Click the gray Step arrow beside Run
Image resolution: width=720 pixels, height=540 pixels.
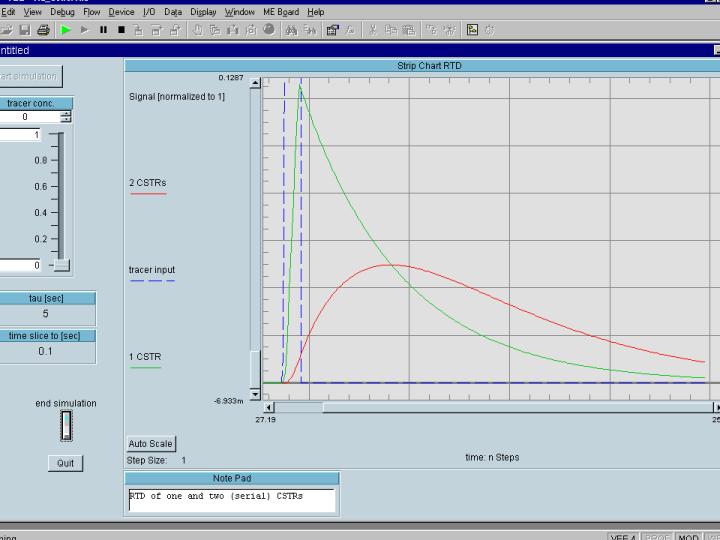coord(85,30)
